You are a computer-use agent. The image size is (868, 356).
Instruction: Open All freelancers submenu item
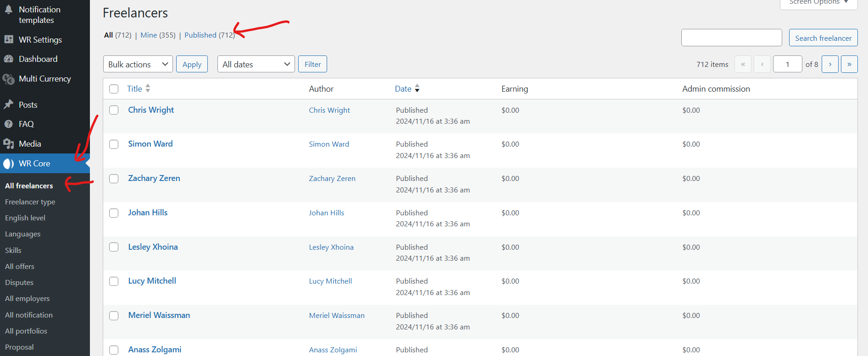[x=29, y=186]
